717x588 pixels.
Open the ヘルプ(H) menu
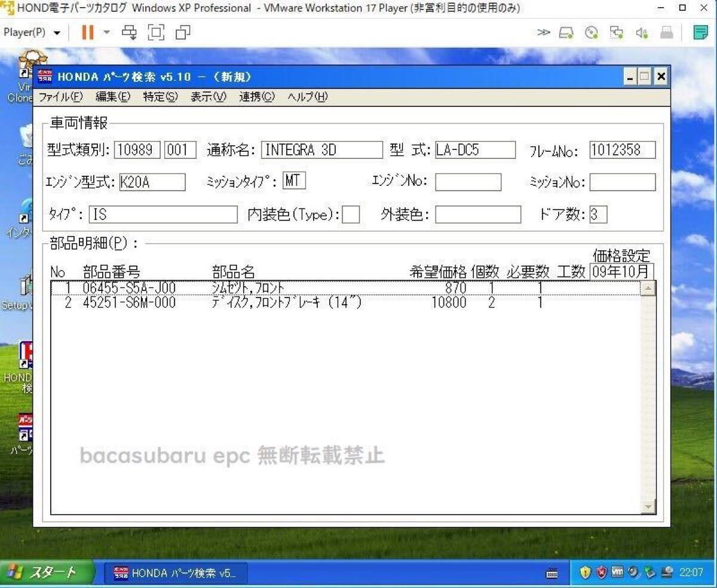[307, 97]
